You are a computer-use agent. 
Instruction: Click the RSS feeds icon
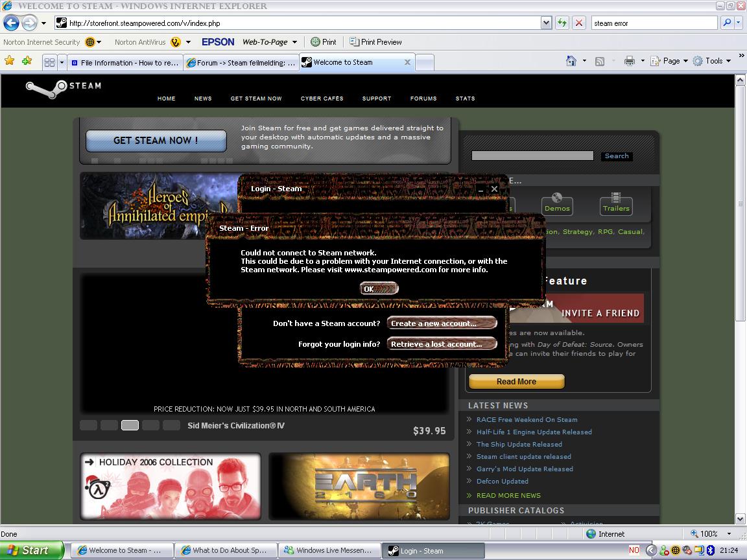coord(600,61)
